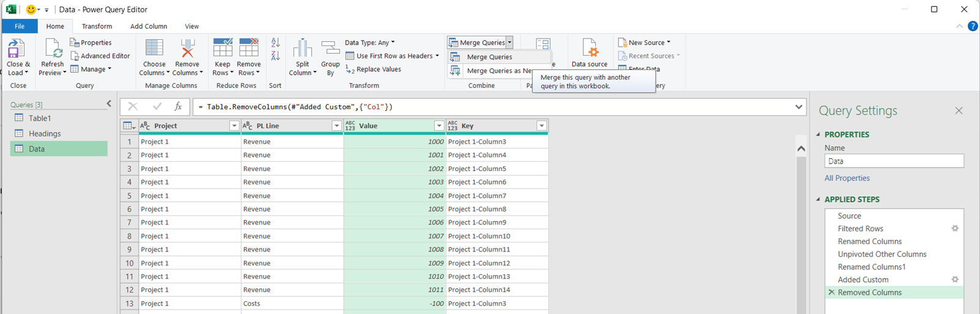Click the Refresh Preview icon

click(53, 49)
